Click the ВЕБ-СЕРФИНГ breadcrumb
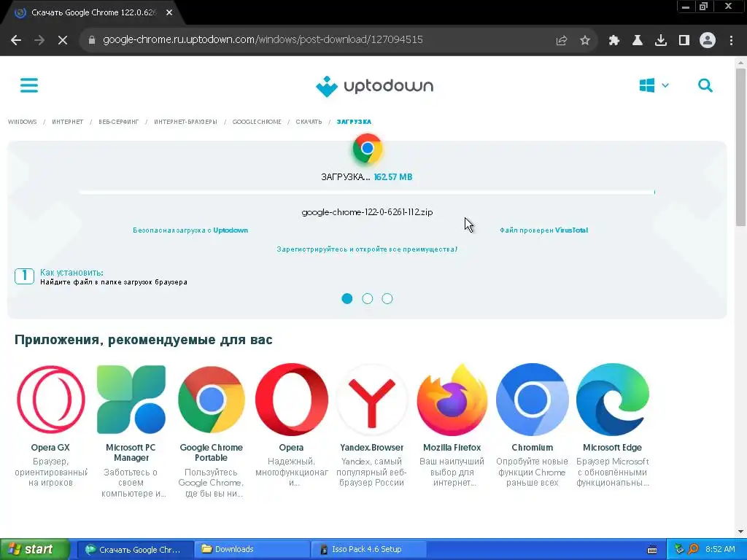747x560 pixels. tap(119, 122)
